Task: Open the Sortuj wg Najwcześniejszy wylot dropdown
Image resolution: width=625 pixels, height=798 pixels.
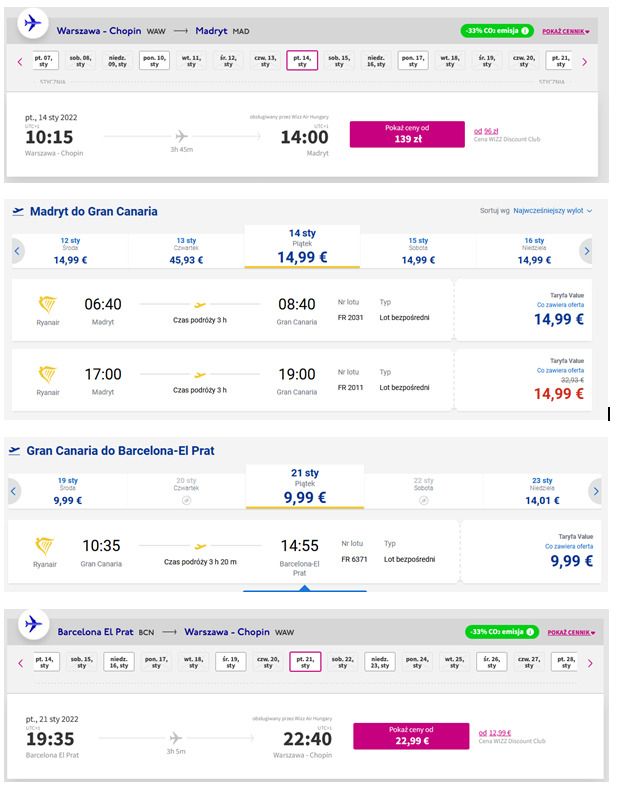Action: [x=552, y=211]
